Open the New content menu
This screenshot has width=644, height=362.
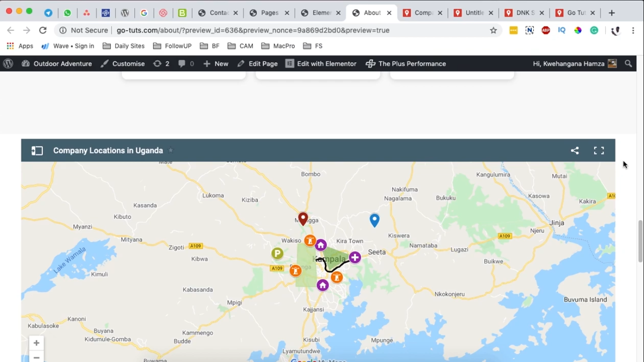tap(215, 64)
